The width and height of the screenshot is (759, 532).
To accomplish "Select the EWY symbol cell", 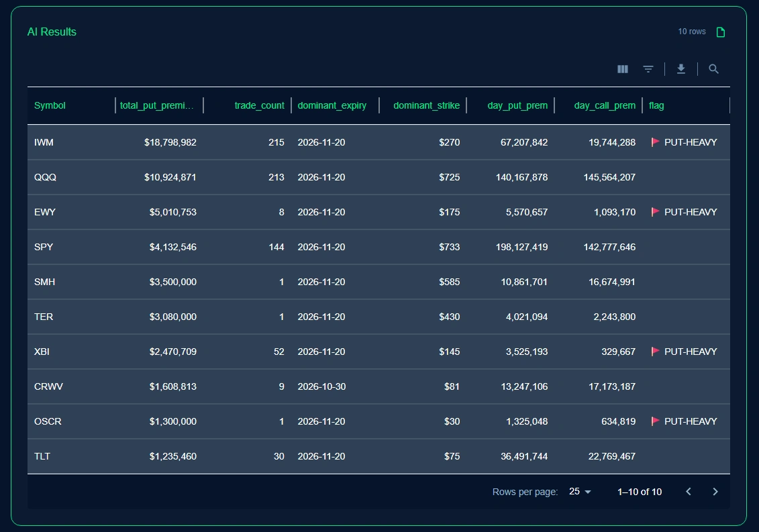I will [x=45, y=212].
